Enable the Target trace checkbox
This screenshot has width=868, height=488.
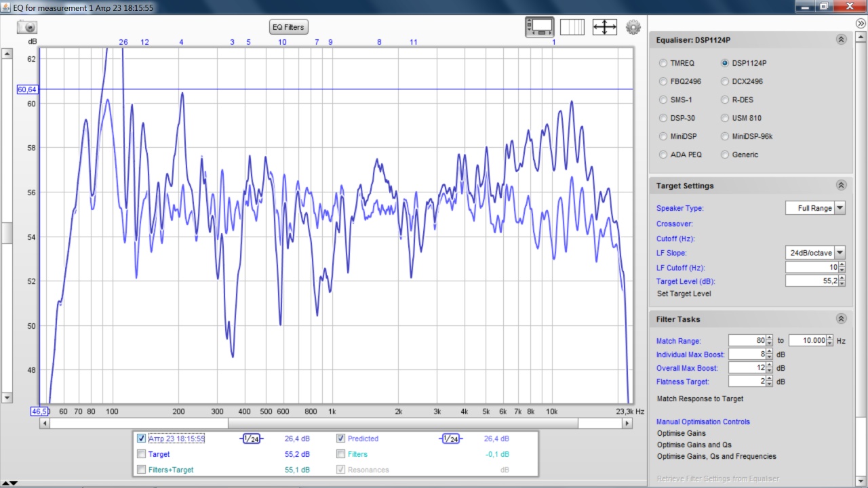click(141, 454)
